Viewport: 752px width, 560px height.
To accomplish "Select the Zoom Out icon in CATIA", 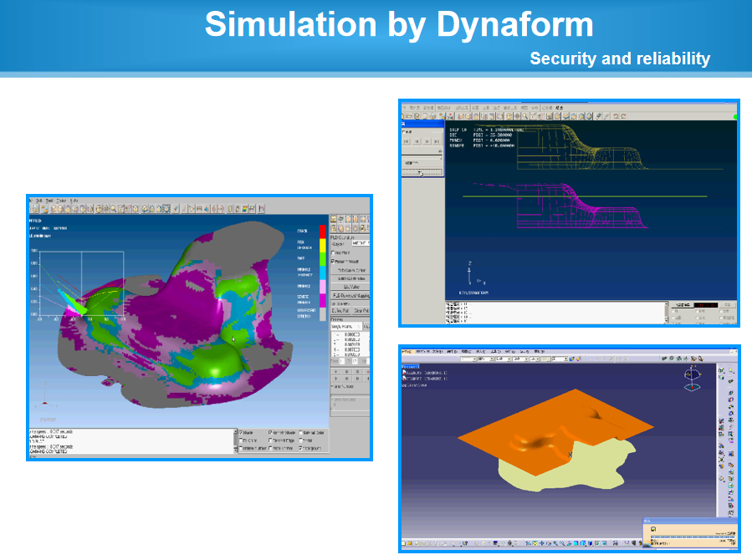I will click(562, 543).
